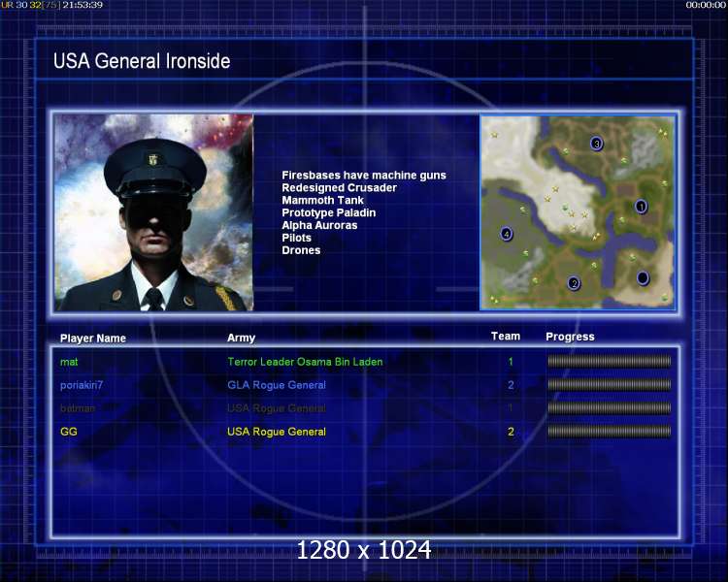
Task: Select player name GG
Action: click(x=68, y=432)
